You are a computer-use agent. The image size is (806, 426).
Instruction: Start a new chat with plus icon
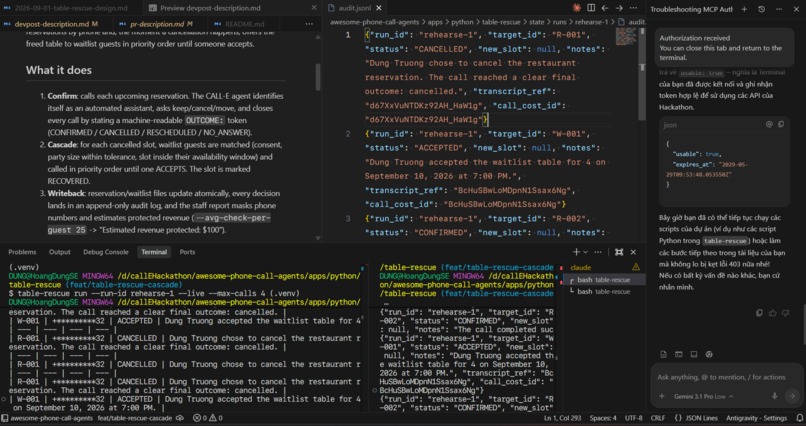pos(744,9)
